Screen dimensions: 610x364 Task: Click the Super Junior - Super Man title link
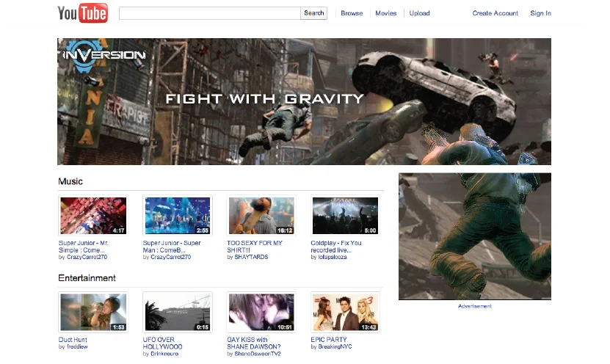tap(172, 247)
